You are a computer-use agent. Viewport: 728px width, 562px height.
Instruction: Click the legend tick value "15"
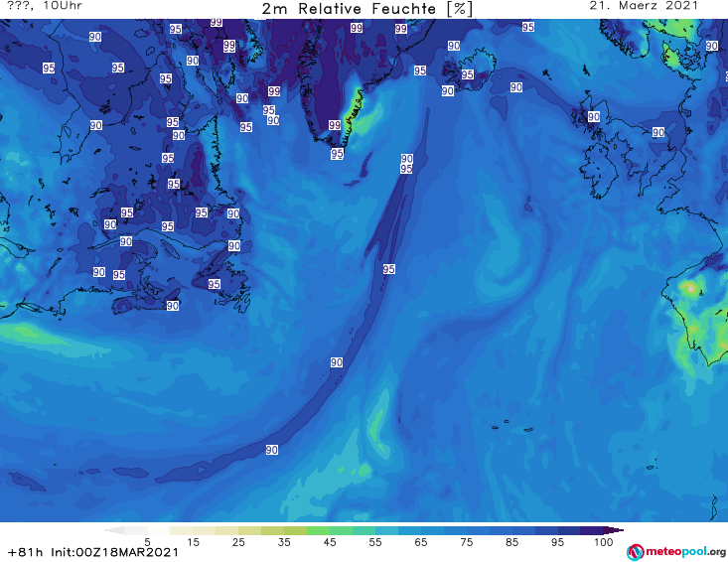(x=193, y=542)
